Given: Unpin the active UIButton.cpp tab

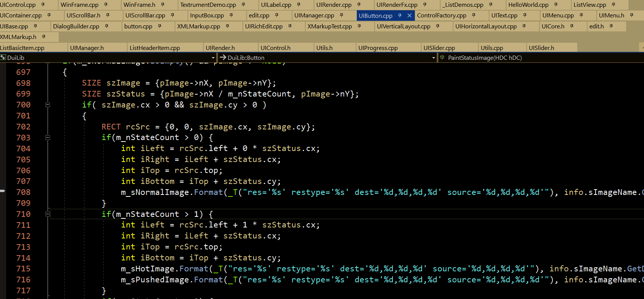Looking at the screenshot, I should [400, 16].
